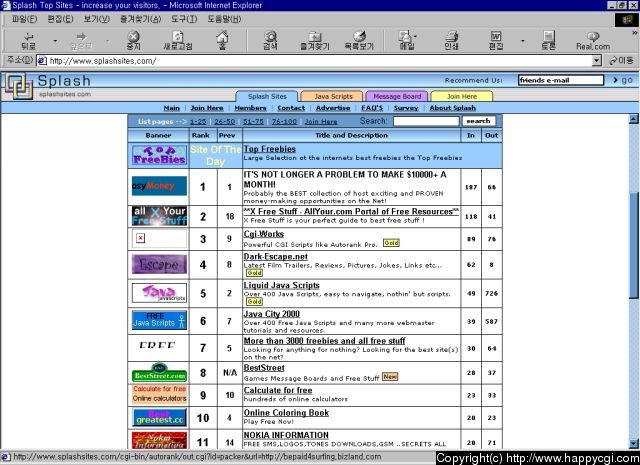Click the URL address bar field
Viewport: 640px width, 465px height.
click(314, 61)
